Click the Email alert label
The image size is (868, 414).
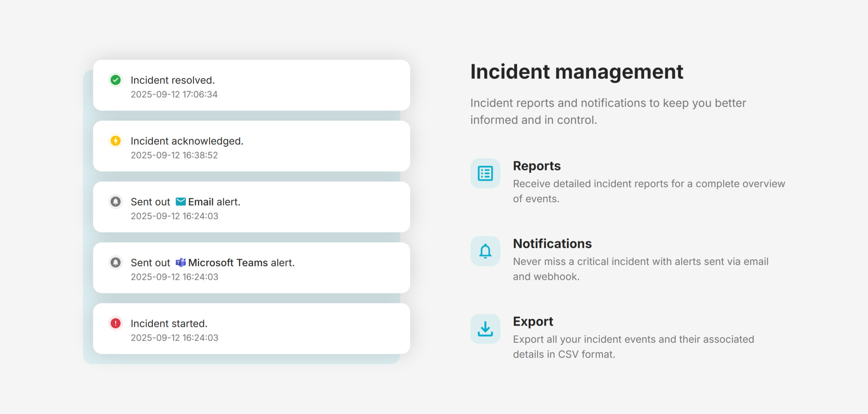(214, 202)
